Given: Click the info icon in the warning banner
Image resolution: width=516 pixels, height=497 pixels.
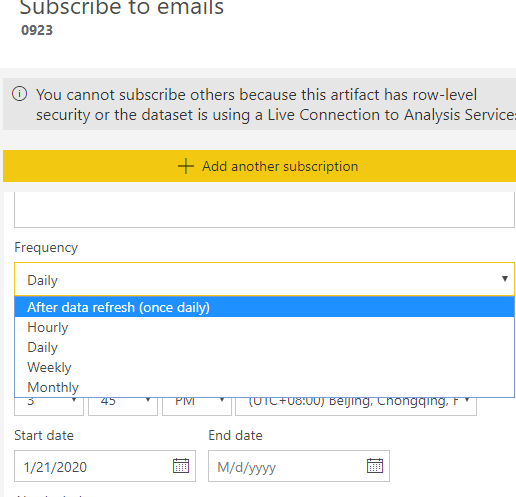Looking at the screenshot, I should [x=19, y=94].
